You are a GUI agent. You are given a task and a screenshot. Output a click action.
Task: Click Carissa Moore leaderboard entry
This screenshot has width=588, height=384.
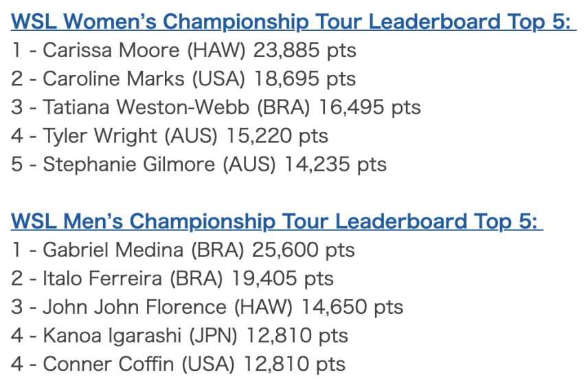coord(184,50)
